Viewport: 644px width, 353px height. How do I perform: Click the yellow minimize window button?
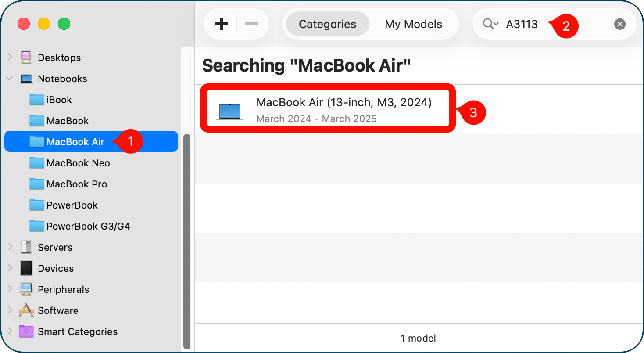pyautogui.click(x=44, y=24)
